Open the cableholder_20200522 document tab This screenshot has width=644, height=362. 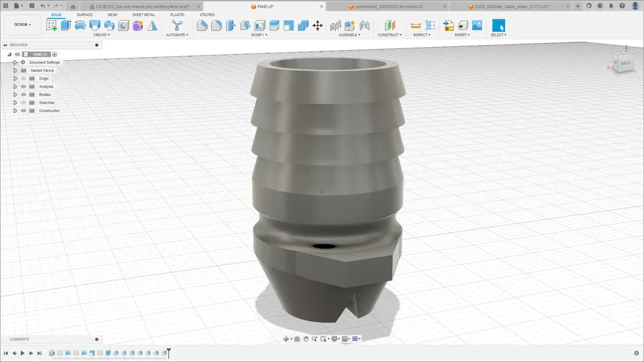[x=387, y=7]
